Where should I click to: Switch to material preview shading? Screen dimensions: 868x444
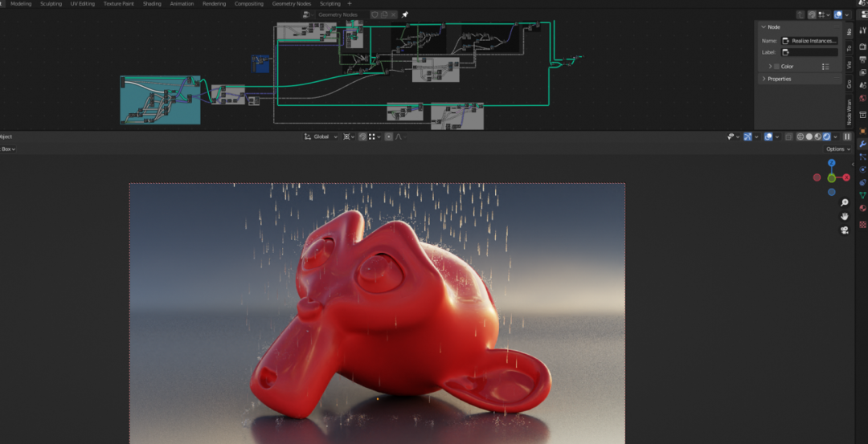pyautogui.click(x=817, y=136)
